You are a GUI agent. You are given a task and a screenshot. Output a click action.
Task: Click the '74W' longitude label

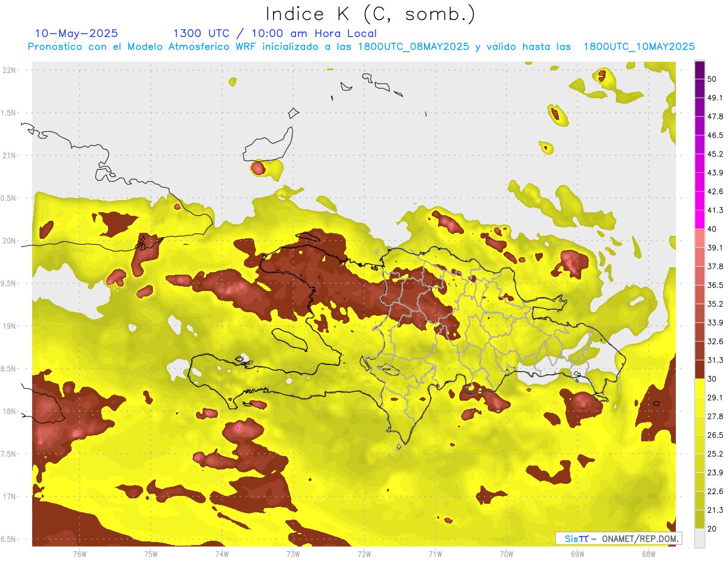point(222,554)
